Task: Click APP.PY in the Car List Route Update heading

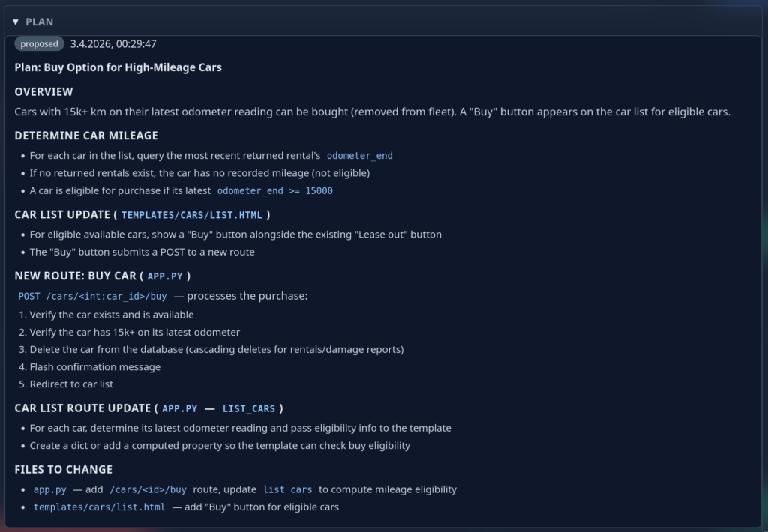Action: tap(180, 408)
